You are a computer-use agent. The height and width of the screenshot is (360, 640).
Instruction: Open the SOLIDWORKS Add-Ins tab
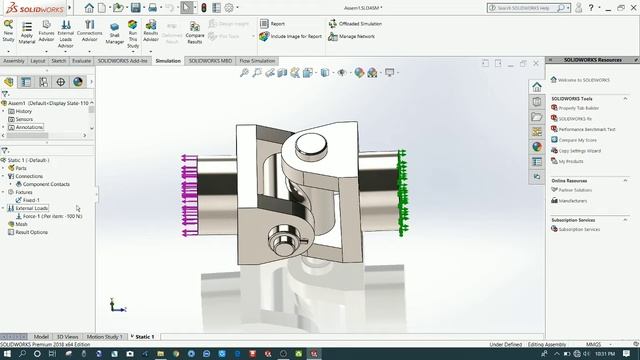pyautogui.click(x=122, y=61)
